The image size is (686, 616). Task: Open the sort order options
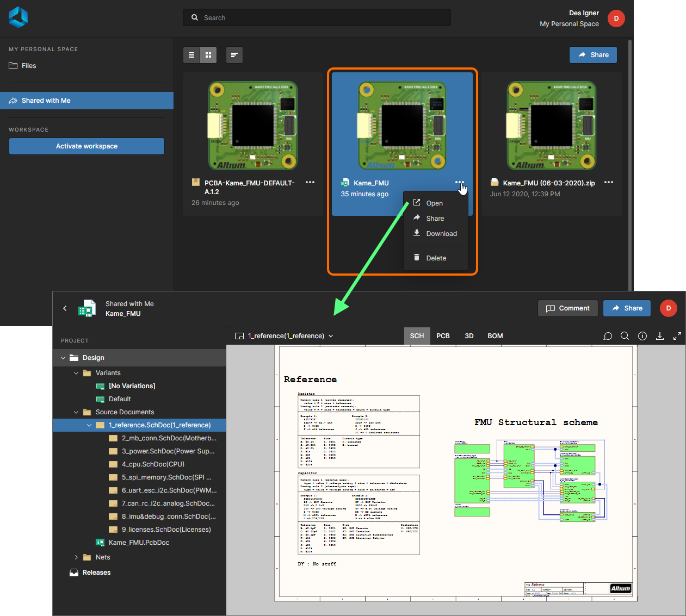click(234, 55)
